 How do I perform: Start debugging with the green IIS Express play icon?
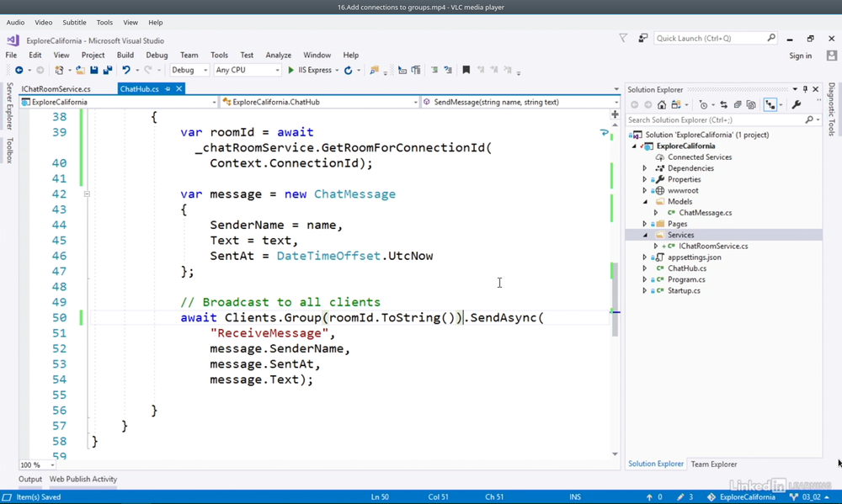coord(291,71)
